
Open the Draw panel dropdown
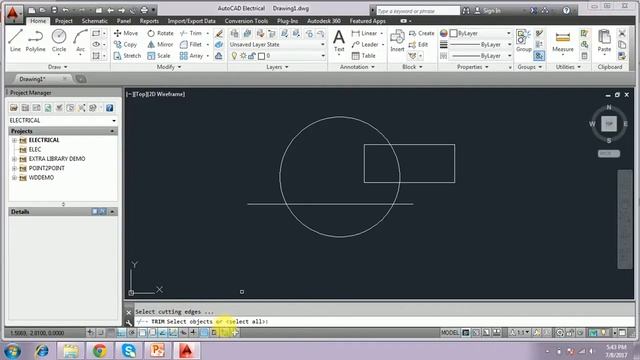58,67
